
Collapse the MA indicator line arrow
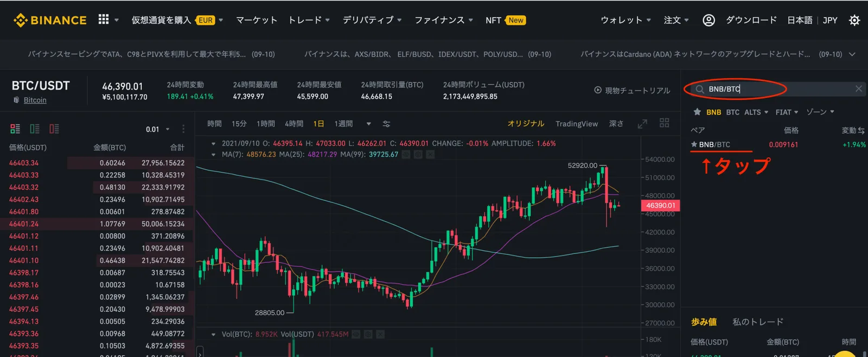pyautogui.click(x=213, y=155)
